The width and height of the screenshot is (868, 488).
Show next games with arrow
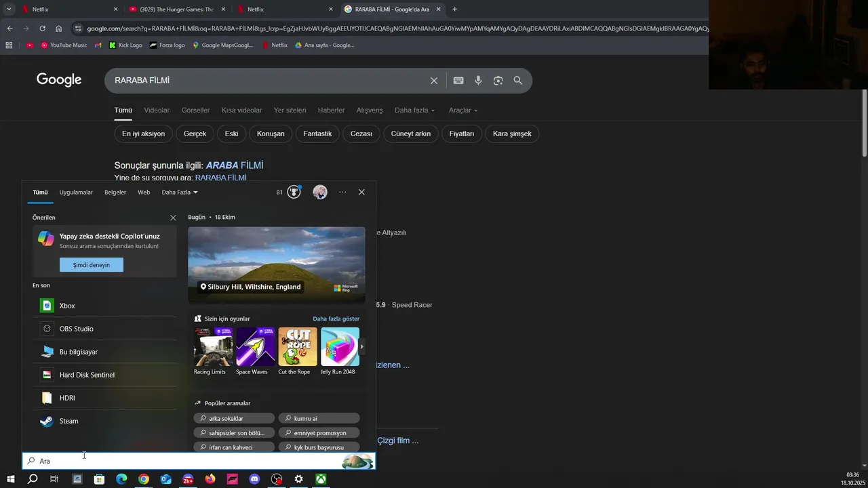coord(361,346)
